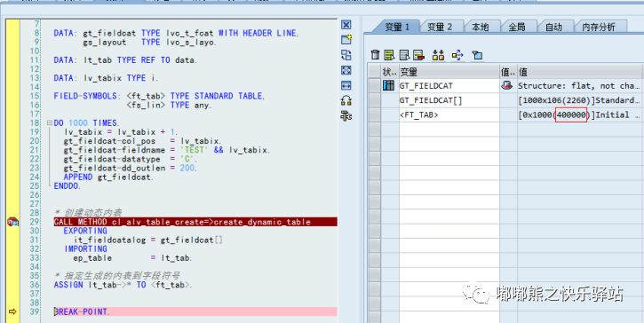Close the tool via the X icon
This screenshot has width=644, height=323.
coord(346,25)
